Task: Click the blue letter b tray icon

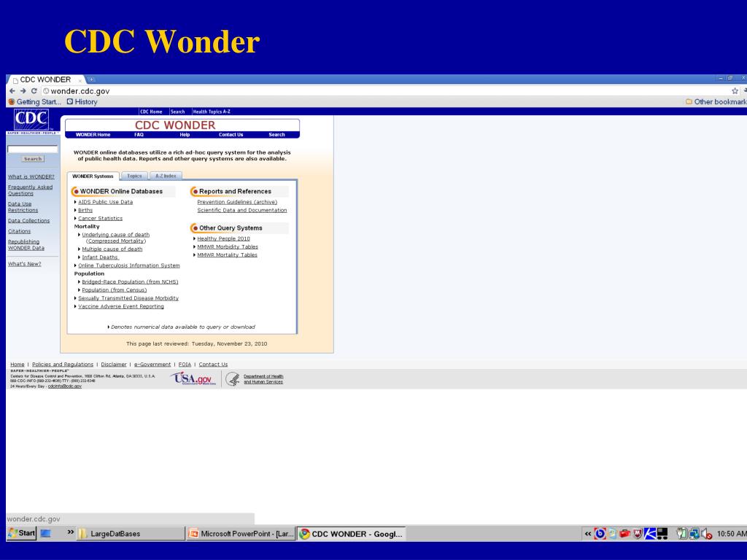Action: [x=600, y=534]
